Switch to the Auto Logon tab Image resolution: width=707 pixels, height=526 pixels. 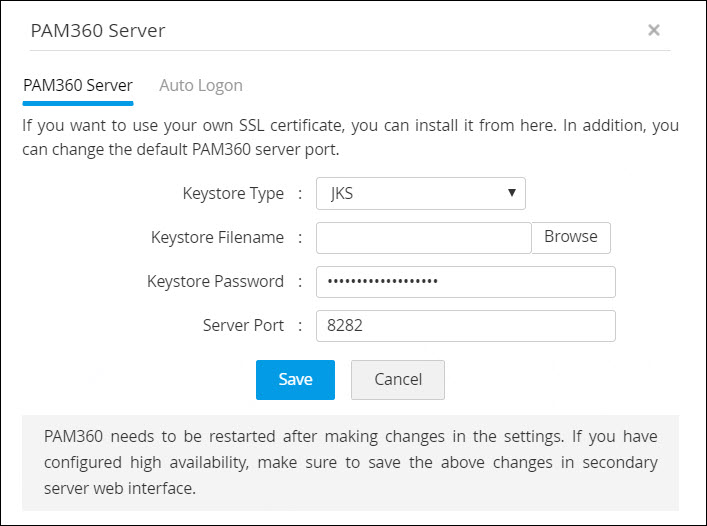(201, 85)
